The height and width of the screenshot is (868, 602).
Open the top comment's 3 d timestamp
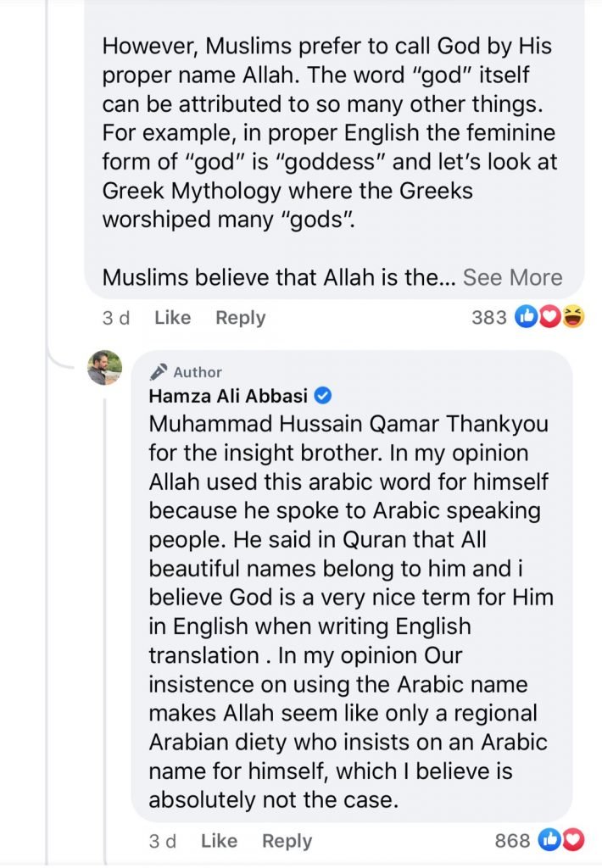pyautogui.click(x=116, y=318)
